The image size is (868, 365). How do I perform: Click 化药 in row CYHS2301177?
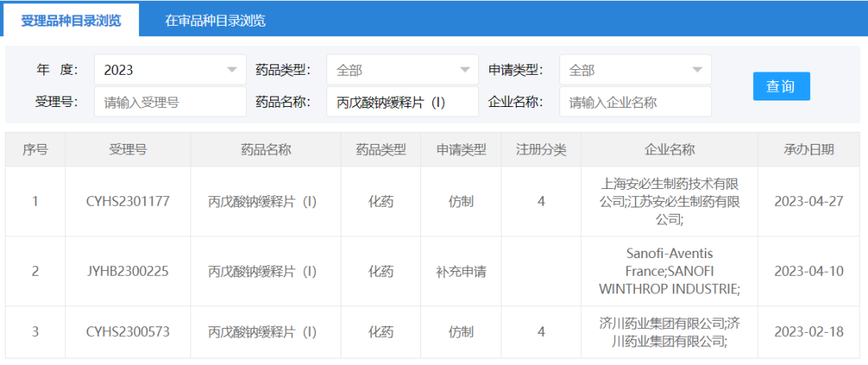(x=381, y=202)
